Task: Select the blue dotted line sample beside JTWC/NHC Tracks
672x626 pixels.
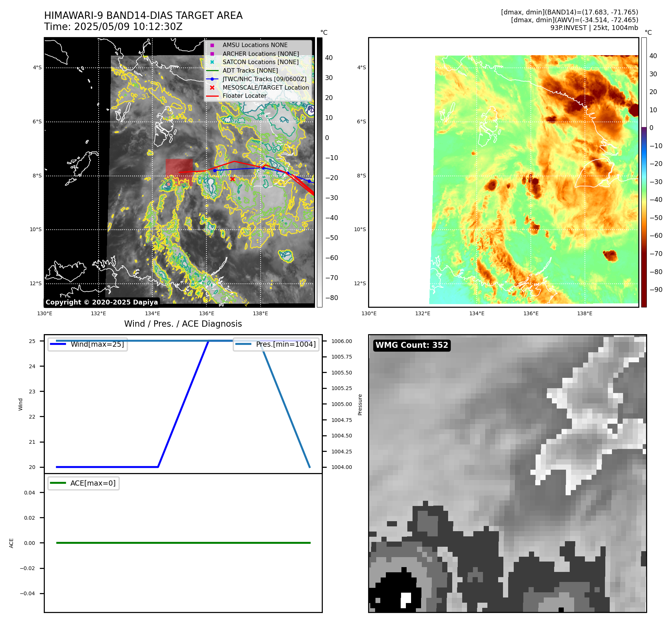Action: coord(212,79)
